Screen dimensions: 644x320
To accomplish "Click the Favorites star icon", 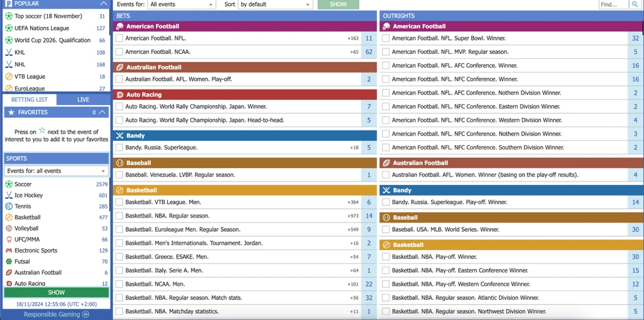I will [x=11, y=112].
